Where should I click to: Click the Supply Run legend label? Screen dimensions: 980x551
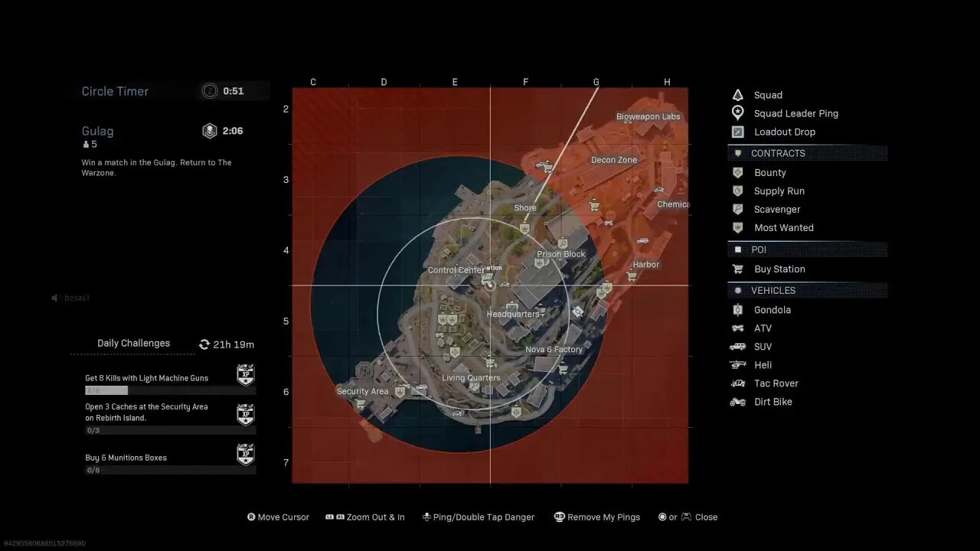[779, 191]
